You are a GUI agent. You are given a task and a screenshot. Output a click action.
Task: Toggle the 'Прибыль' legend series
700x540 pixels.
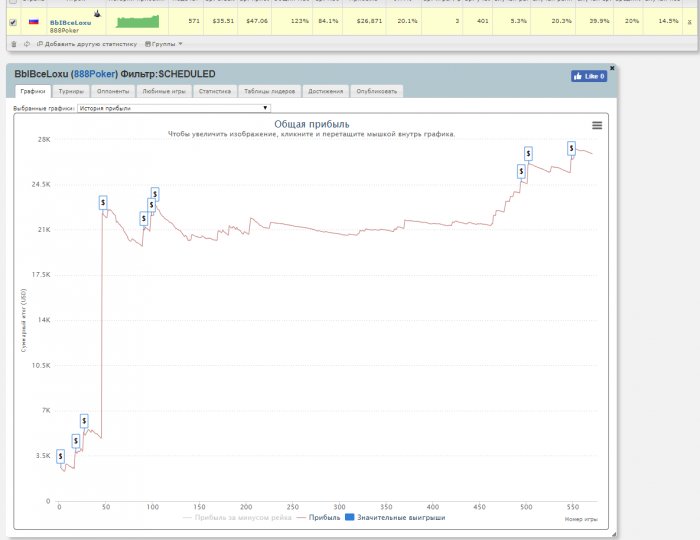(318, 518)
